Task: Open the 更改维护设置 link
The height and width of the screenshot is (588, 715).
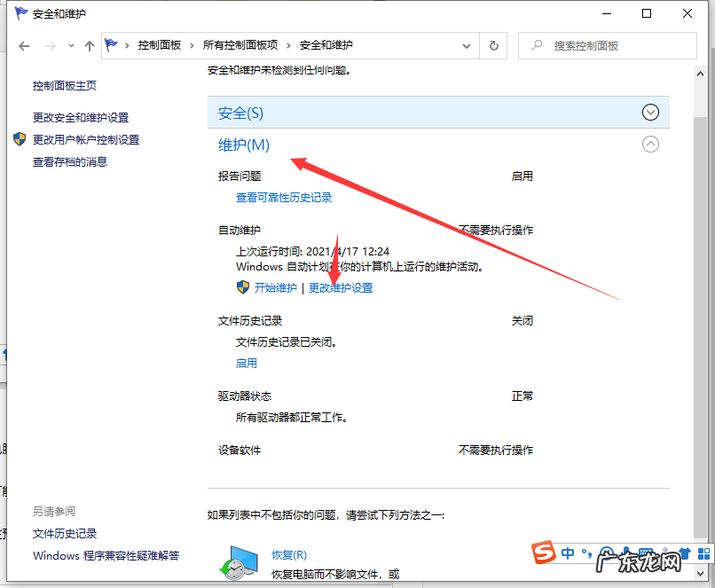Action: [x=340, y=287]
